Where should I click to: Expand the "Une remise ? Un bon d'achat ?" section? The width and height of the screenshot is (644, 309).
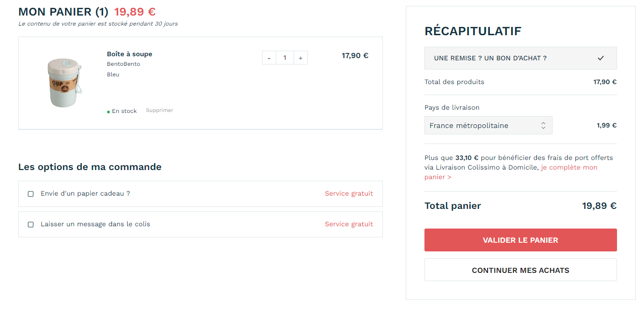pos(521,58)
